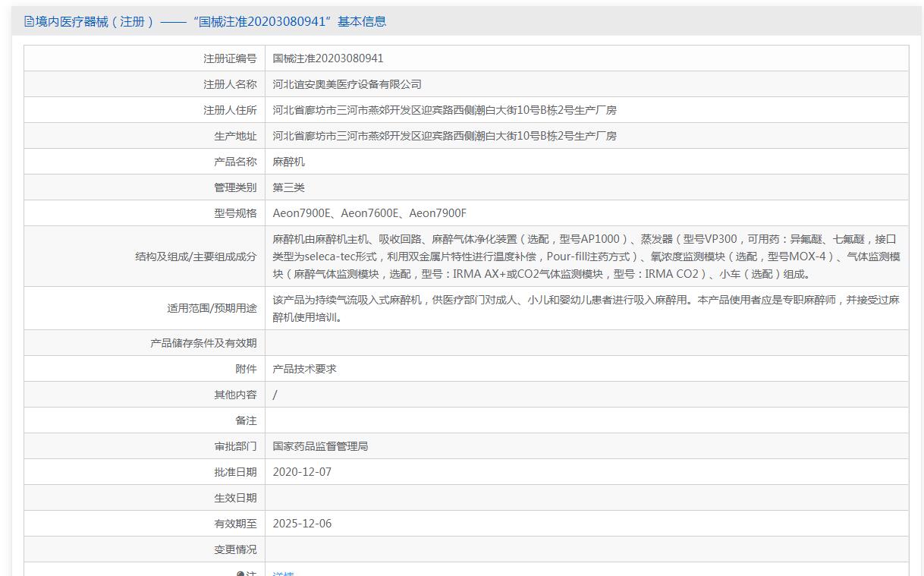
Task: Click the 生效日期 row label
Action: pyautogui.click(x=235, y=498)
